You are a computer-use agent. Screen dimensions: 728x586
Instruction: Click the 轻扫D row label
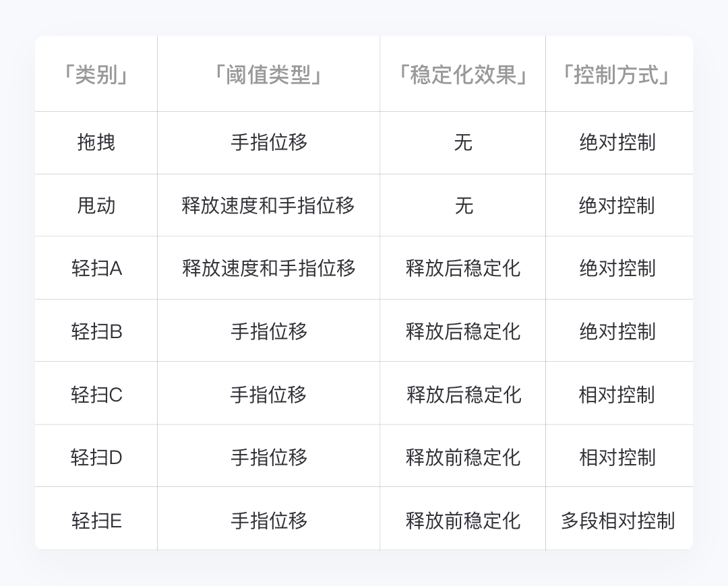click(96, 458)
